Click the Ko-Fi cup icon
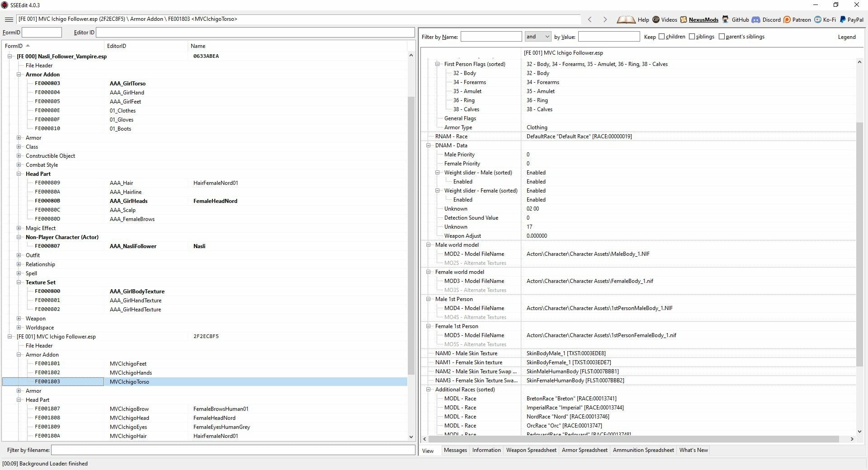Image resolution: width=868 pixels, height=470 pixels. point(818,19)
